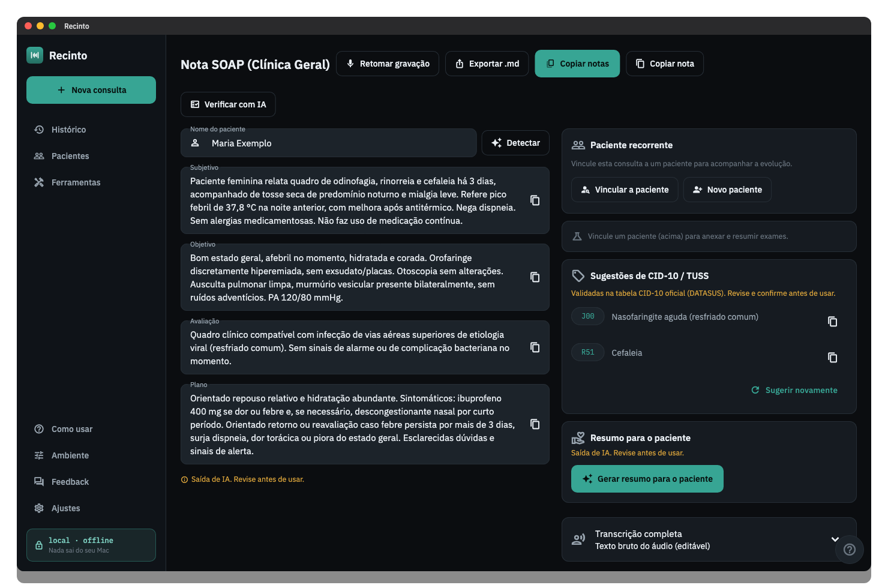
Task: Click the Transcrição completa voice icon
Action: [x=578, y=539]
